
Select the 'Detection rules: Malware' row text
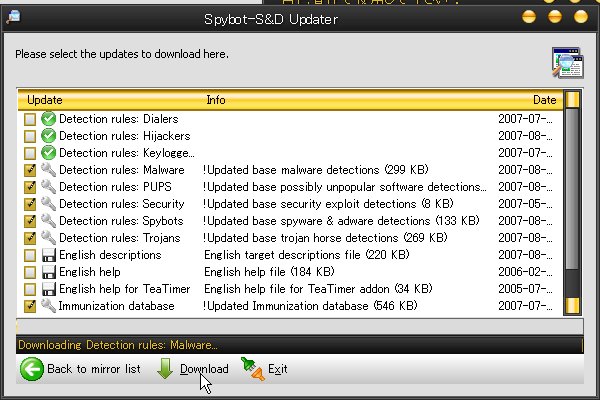click(122, 170)
